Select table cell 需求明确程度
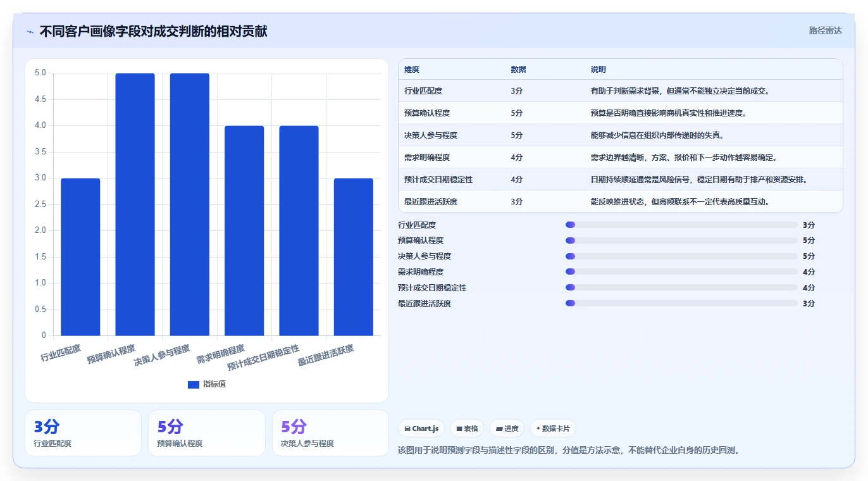Viewport: 868px width, 481px height. 427,158
